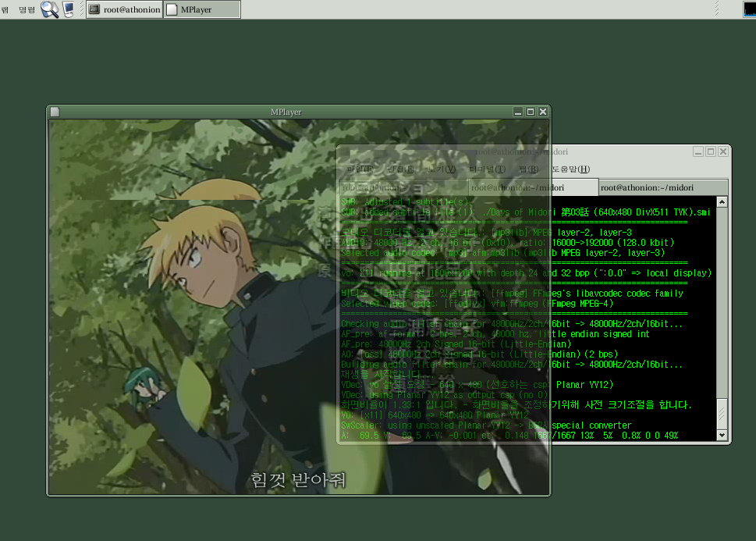Open the 파일(F) menu in terminal

click(x=359, y=169)
